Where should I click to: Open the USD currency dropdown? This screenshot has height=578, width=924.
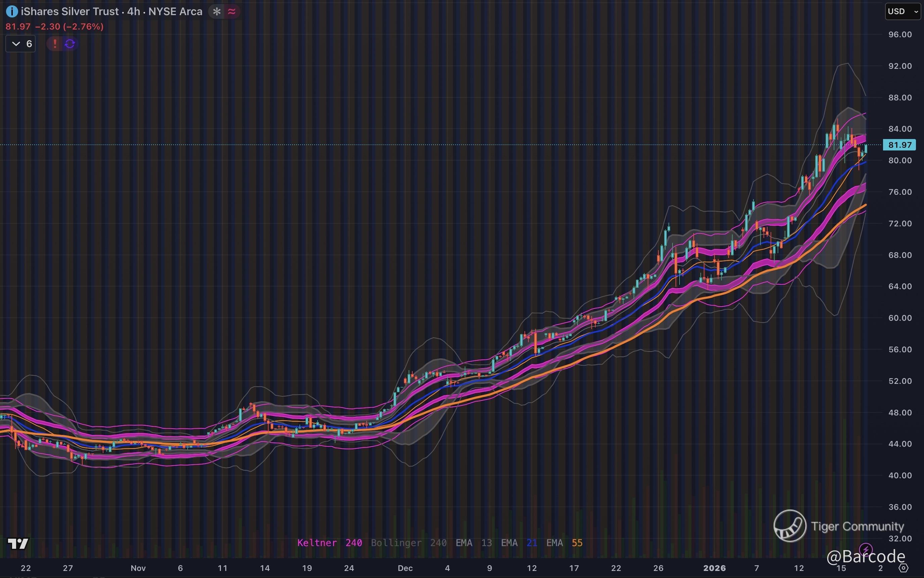(903, 11)
